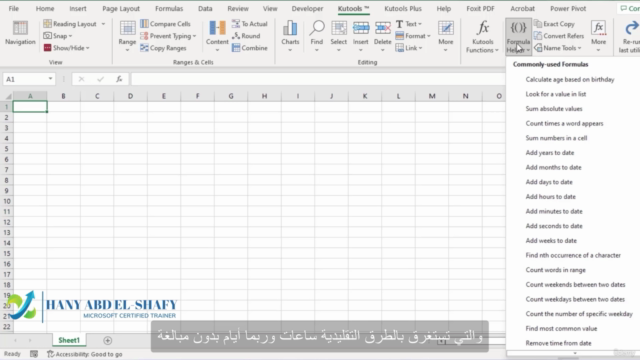The image size is (640, 360).
Task: Choose Count weekends between two dates
Action: 576,284
